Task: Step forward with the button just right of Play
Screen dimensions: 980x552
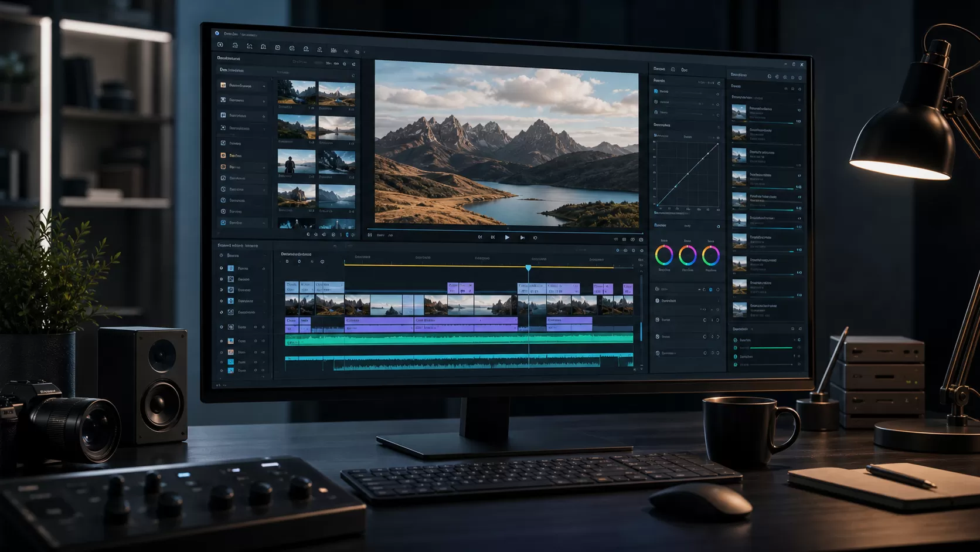Action: coord(522,238)
